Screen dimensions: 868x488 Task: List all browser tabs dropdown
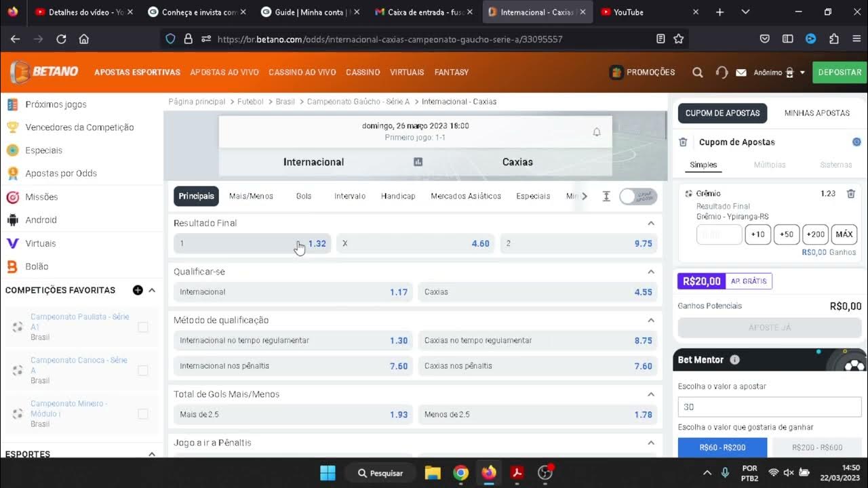click(x=745, y=12)
